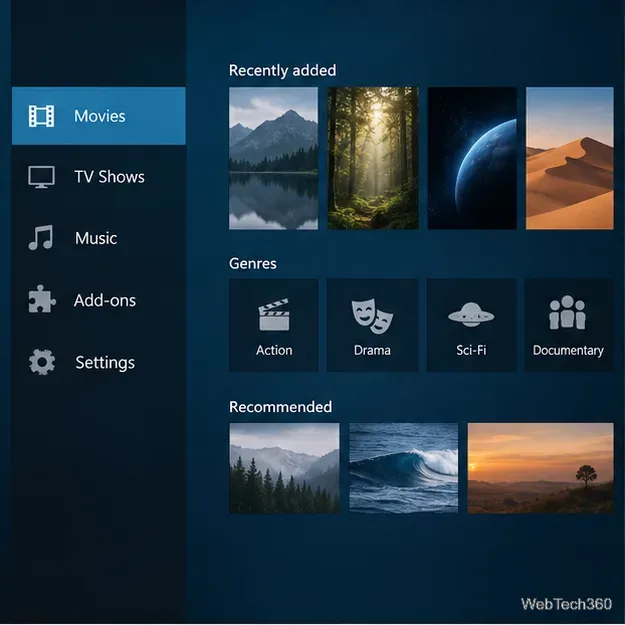Click the Recommended heading

point(281,407)
